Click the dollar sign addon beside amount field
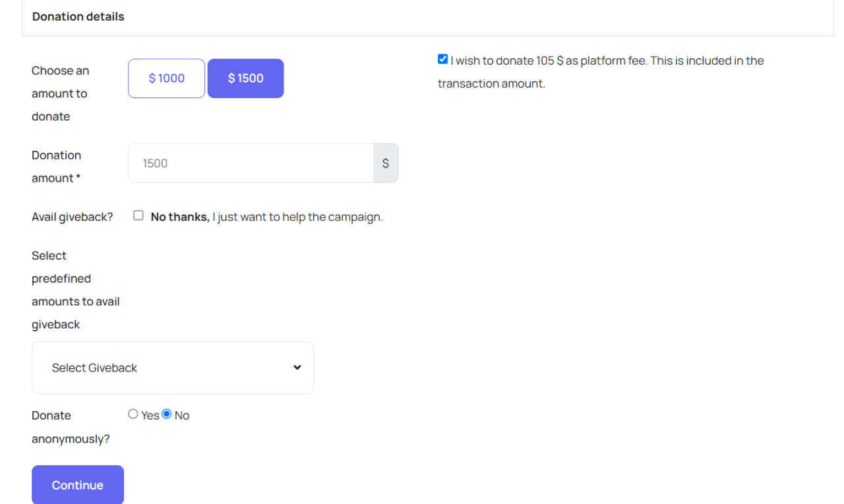The image size is (844, 504). pyautogui.click(x=386, y=163)
